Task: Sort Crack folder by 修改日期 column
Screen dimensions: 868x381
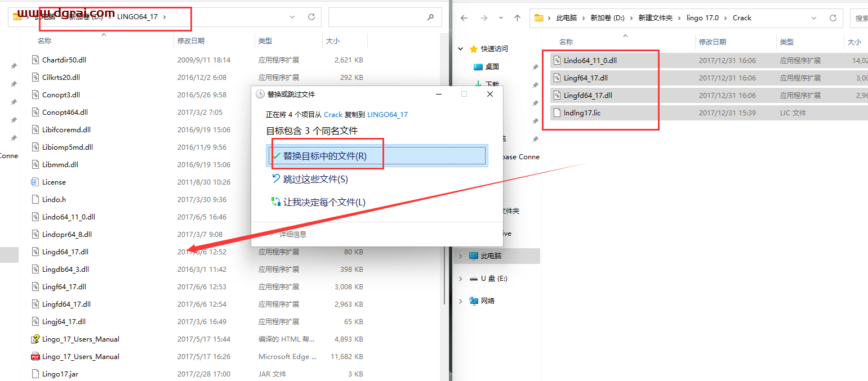Action: [713, 42]
